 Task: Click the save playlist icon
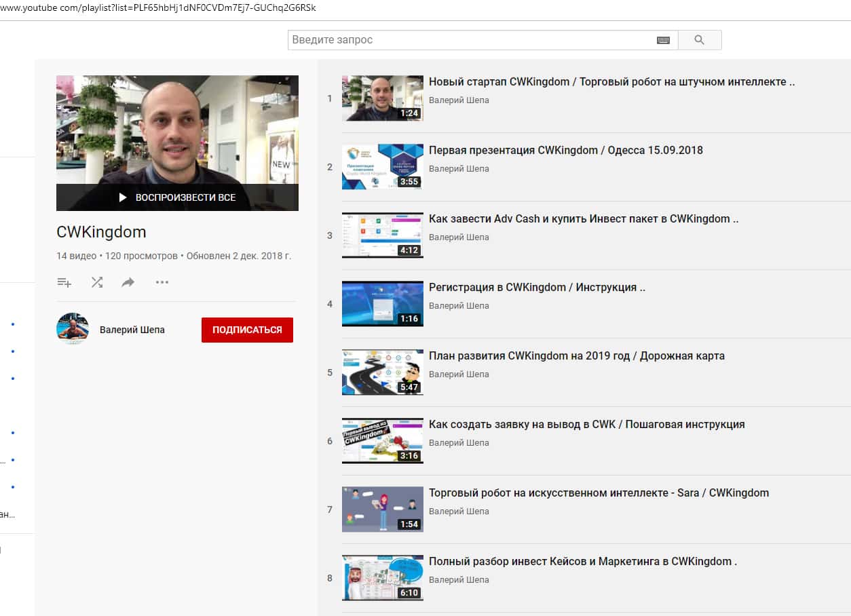[x=64, y=282]
